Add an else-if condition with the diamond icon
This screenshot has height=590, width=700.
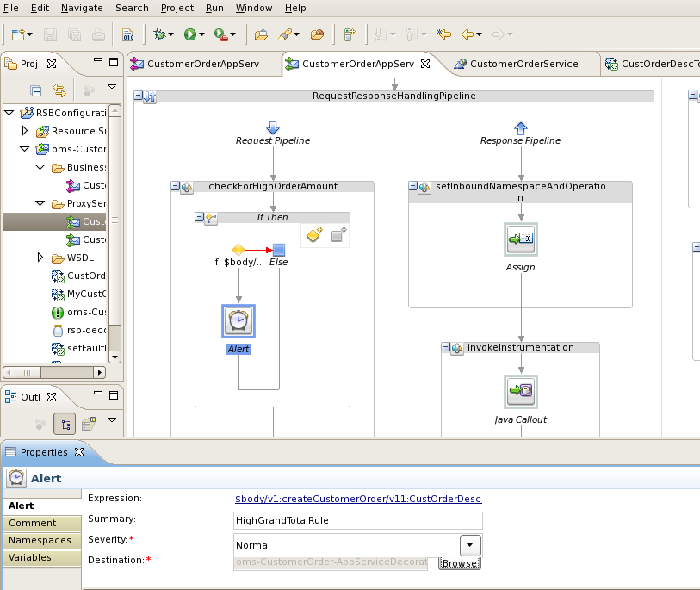point(314,236)
